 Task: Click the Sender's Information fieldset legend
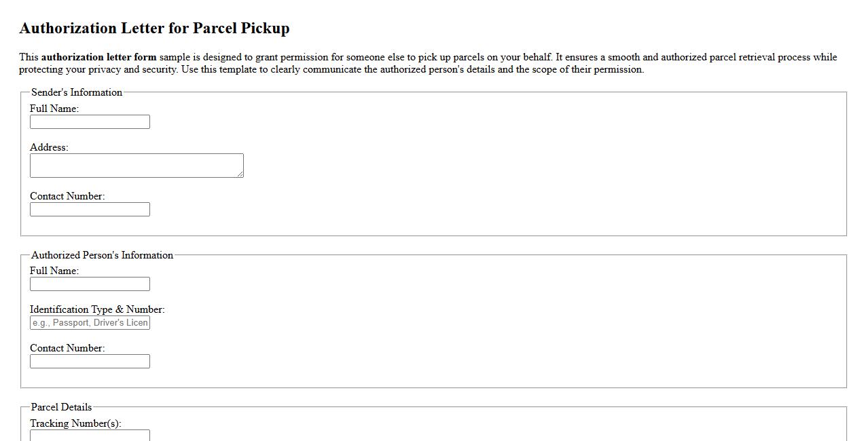[76, 92]
